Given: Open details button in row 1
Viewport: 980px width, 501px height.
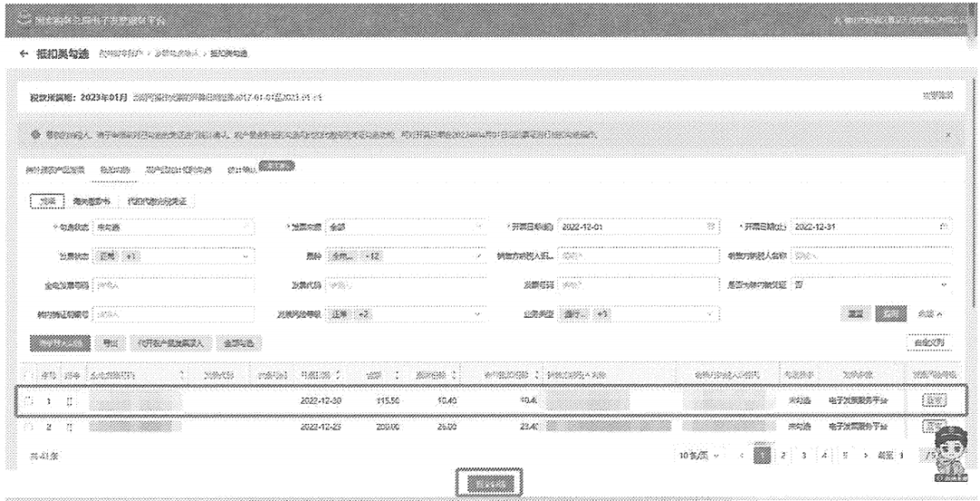Looking at the screenshot, I should point(934,401).
